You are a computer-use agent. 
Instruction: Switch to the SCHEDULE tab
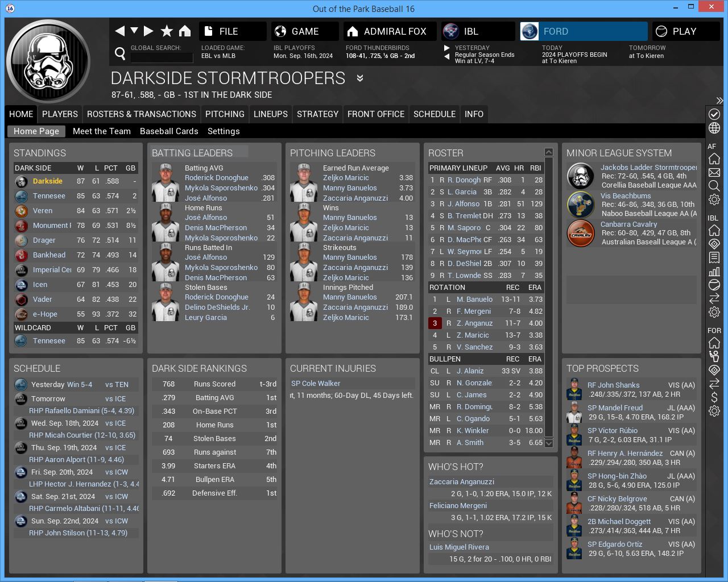pyautogui.click(x=435, y=114)
